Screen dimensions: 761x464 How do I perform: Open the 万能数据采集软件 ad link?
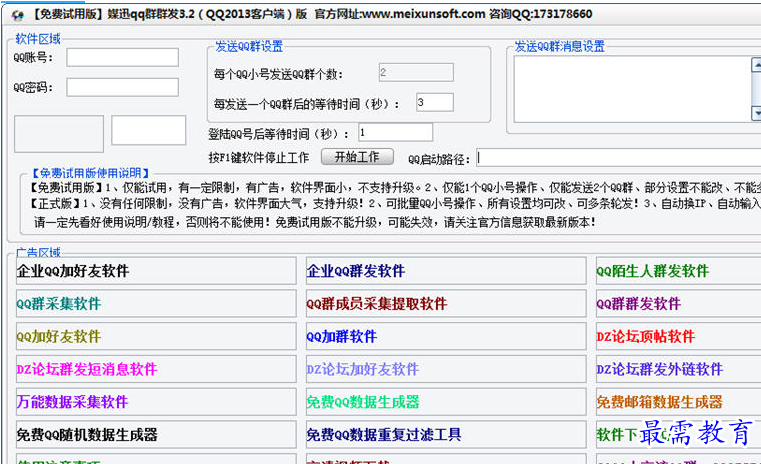[156, 401]
